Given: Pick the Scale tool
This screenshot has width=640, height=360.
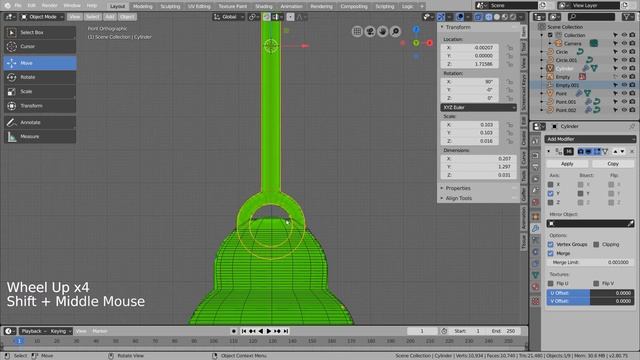Looking at the screenshot, I should click(x=40, y=91).
